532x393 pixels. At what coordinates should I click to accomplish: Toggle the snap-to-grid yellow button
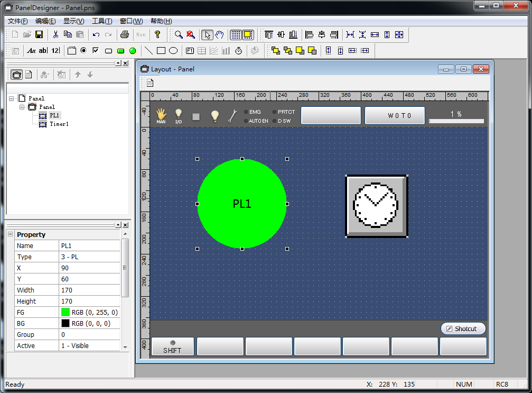248,35
